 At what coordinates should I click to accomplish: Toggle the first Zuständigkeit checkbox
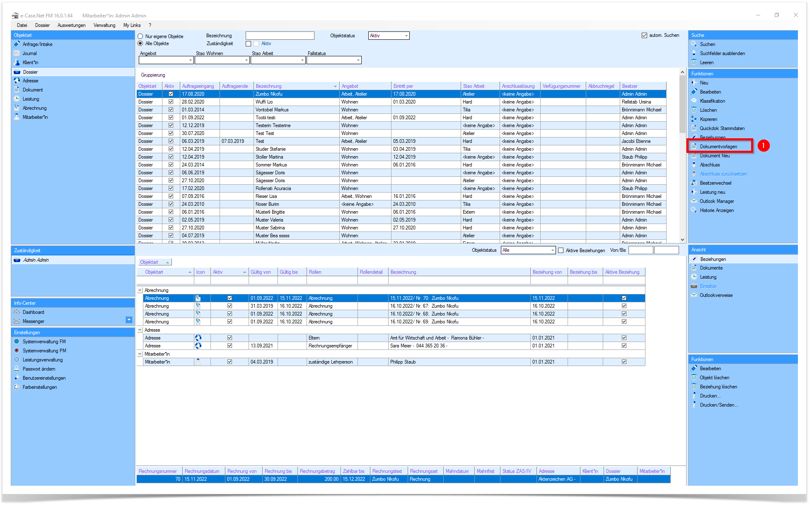point(249,43)
